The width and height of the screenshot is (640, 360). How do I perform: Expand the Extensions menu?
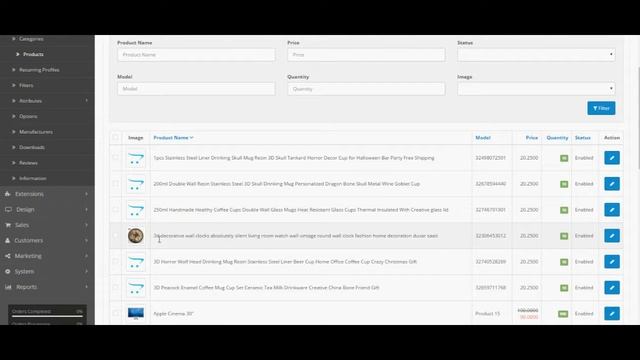tap(47, 194)
